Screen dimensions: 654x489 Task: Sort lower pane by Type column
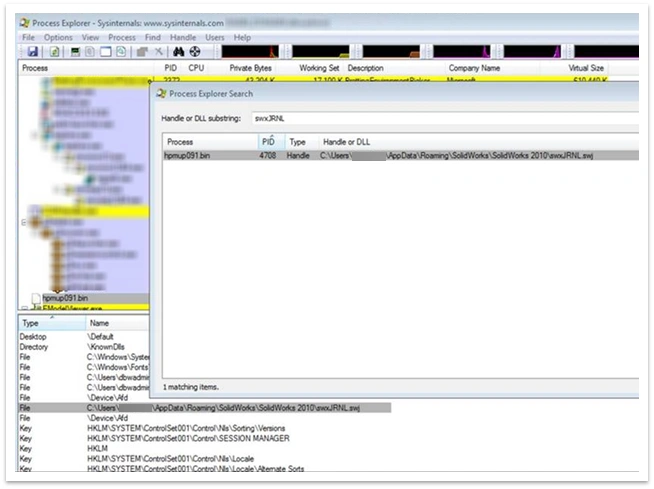[52, 323]
